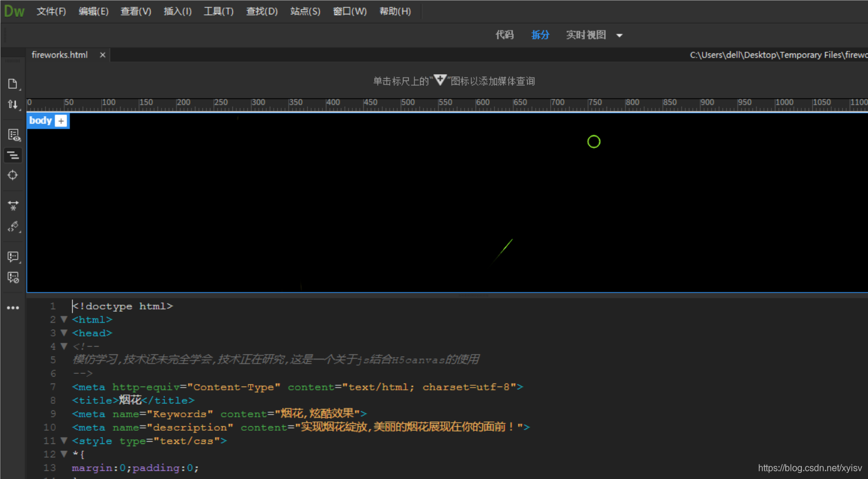Switch to 实时视图 live view

(x=586, y=35)
